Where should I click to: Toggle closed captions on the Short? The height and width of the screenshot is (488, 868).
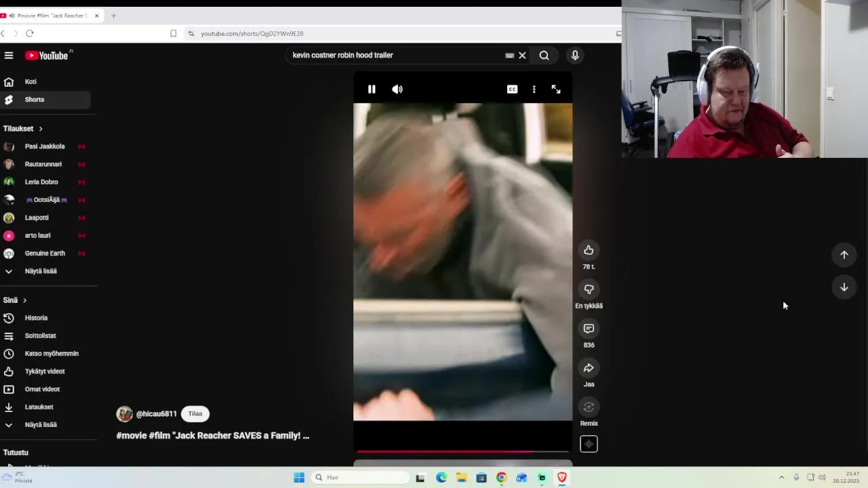pyautogui.click(x=512, y=89)
